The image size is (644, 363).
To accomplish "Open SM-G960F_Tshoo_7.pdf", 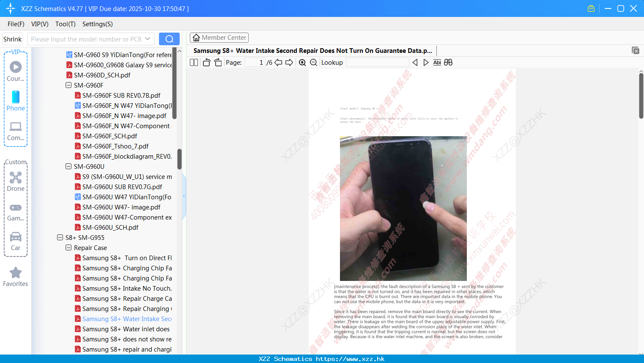I will click(112, 146).
